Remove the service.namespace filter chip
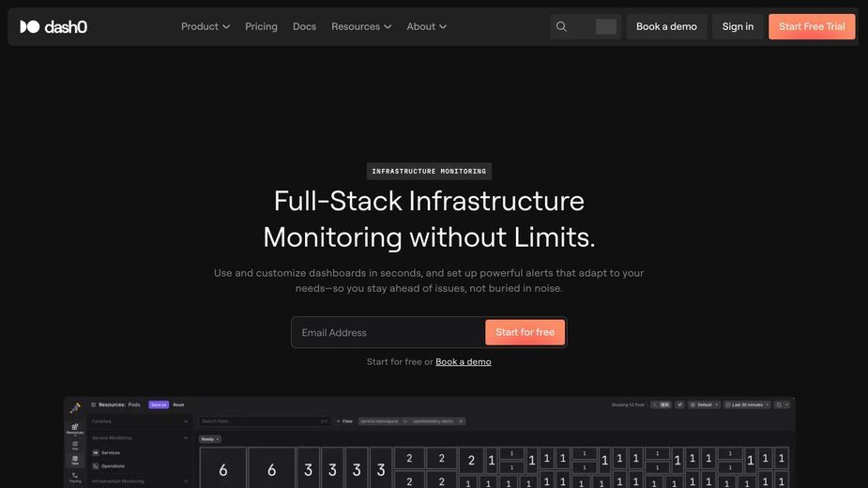The width and height of the screenshot is (868, 488). point(461,421)
